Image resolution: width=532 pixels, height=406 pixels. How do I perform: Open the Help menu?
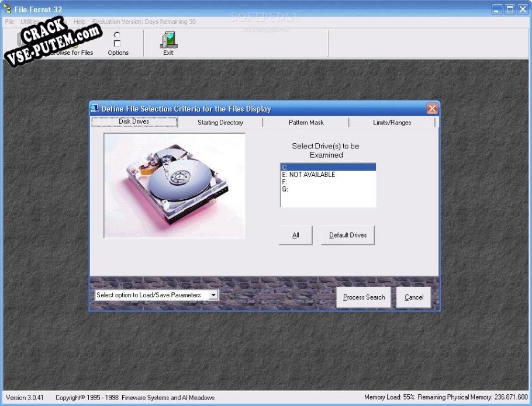point(80,22)
